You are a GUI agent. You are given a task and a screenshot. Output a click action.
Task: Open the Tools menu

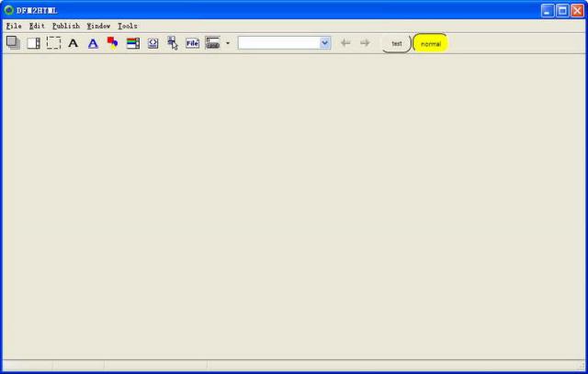(128, 26)
